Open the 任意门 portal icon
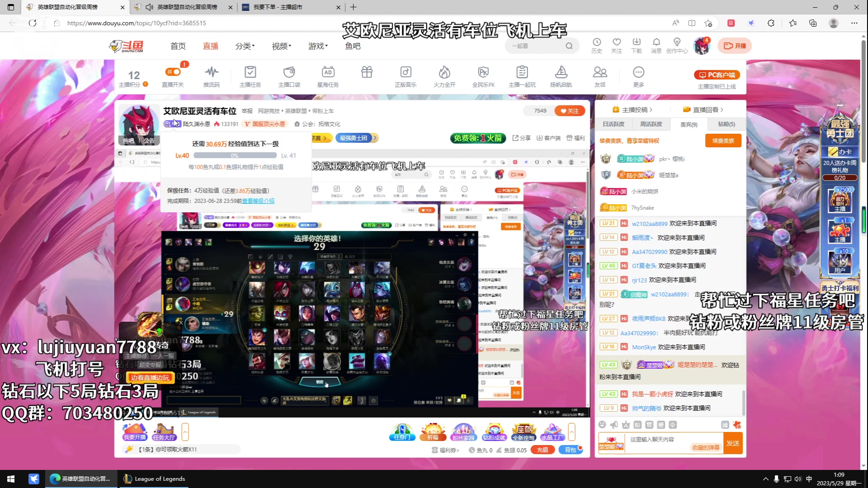Screen dimensions: 868x488 point(402,432)
